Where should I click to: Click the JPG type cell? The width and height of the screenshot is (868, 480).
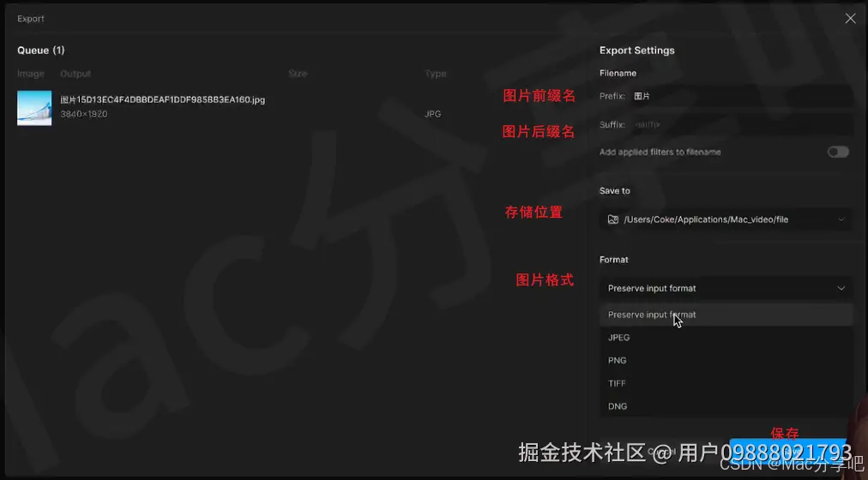pos(433,114)
